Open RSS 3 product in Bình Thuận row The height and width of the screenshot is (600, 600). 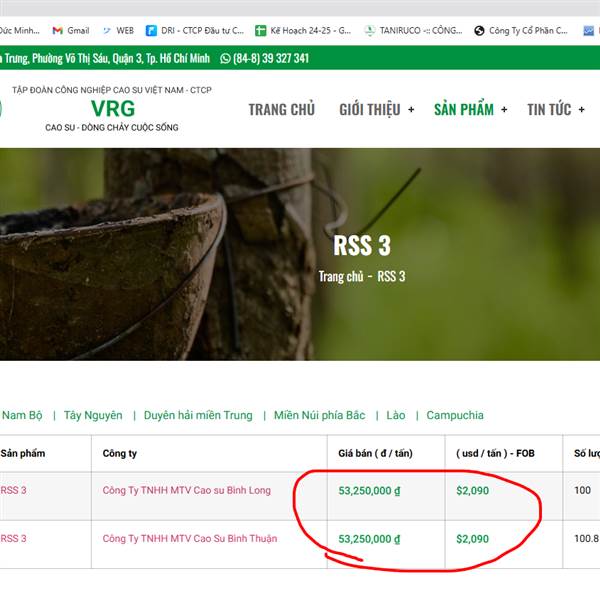point(13,538)
